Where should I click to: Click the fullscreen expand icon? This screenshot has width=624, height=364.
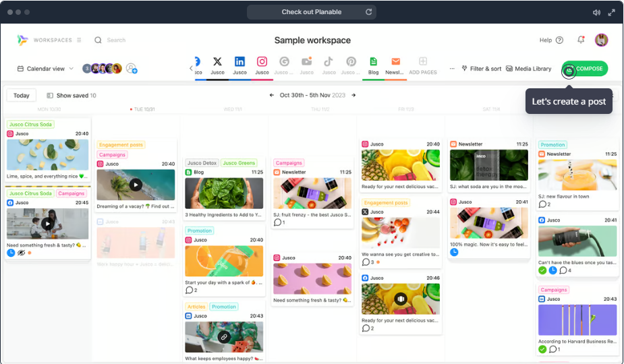coord(612,12)
